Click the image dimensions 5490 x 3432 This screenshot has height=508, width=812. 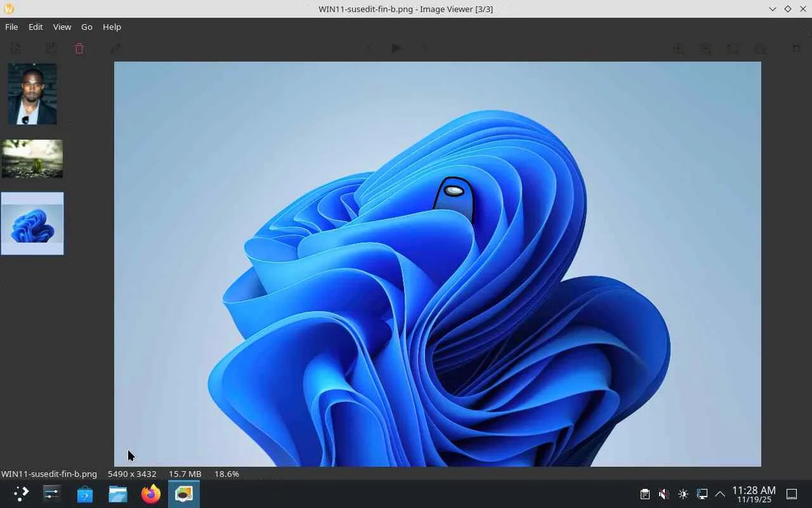click(x=132, y=474)
